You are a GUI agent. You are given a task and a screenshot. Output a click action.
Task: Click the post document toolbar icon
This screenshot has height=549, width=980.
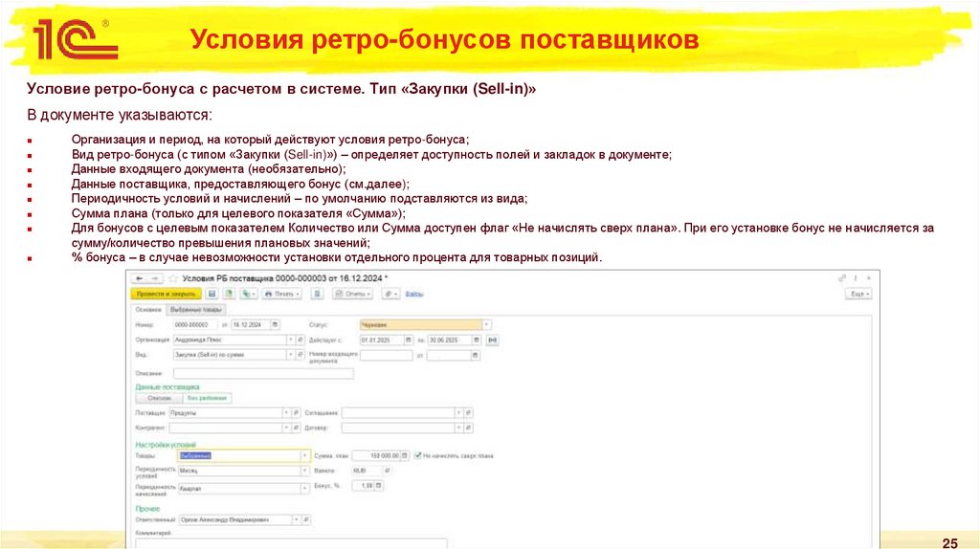(x=229, y=294)
